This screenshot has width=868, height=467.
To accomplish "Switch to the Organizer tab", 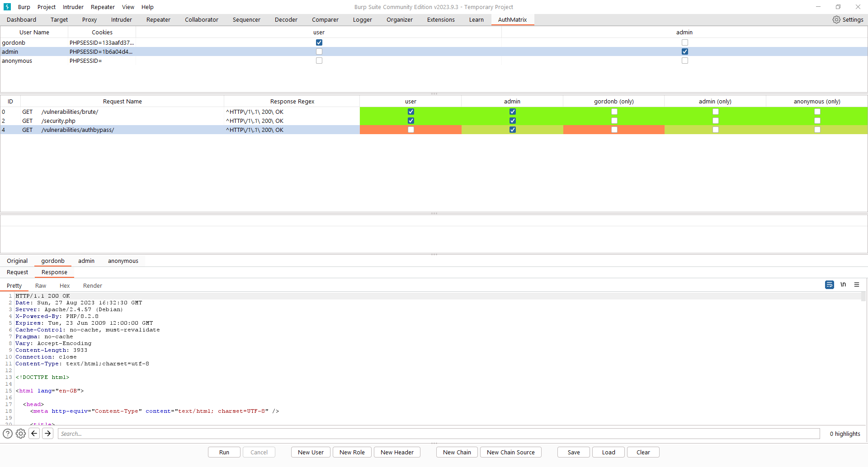I will (x=400, y=19).
